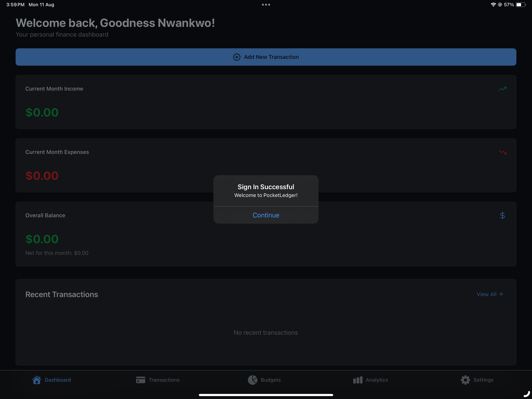Click the 3:59 PM clock in status bar
Image resolution: width=532 pixels, height=399 pixels.
point(15,4)
